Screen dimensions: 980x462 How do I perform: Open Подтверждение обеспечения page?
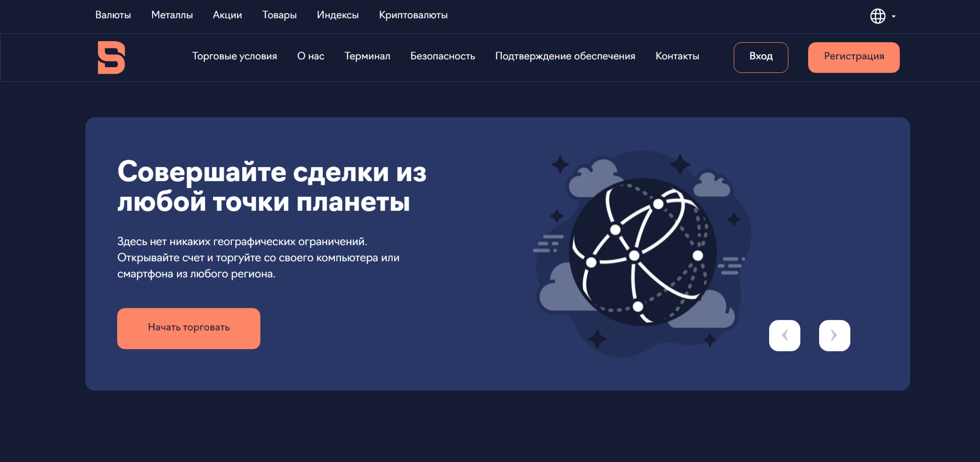click(565, 56)
